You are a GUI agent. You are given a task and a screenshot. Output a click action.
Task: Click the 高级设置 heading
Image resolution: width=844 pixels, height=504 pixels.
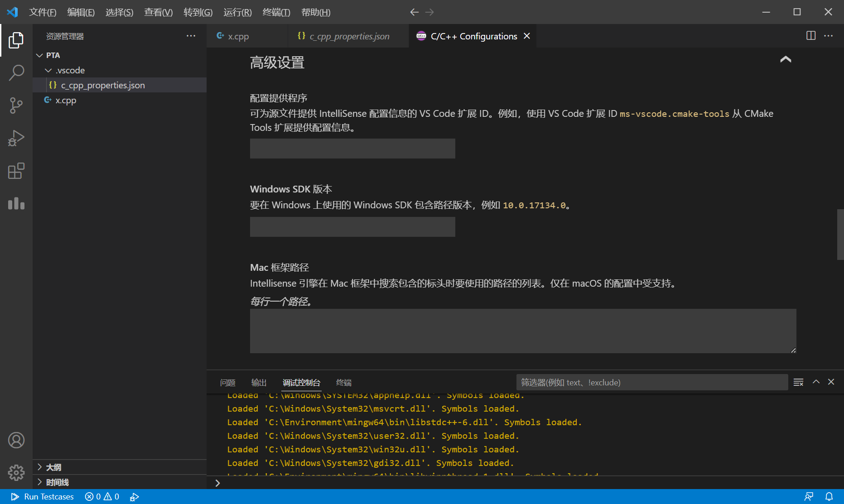point(277,62)
